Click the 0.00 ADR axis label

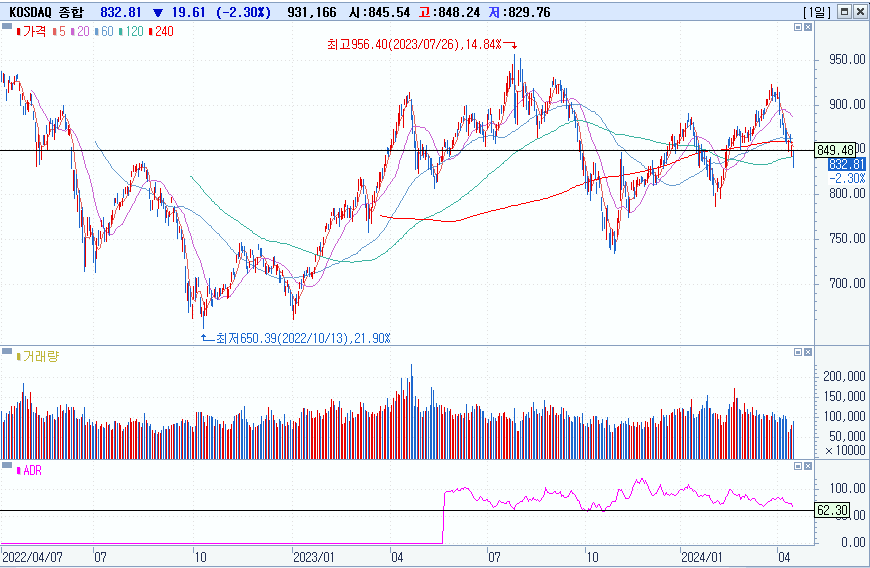point(853,542)
